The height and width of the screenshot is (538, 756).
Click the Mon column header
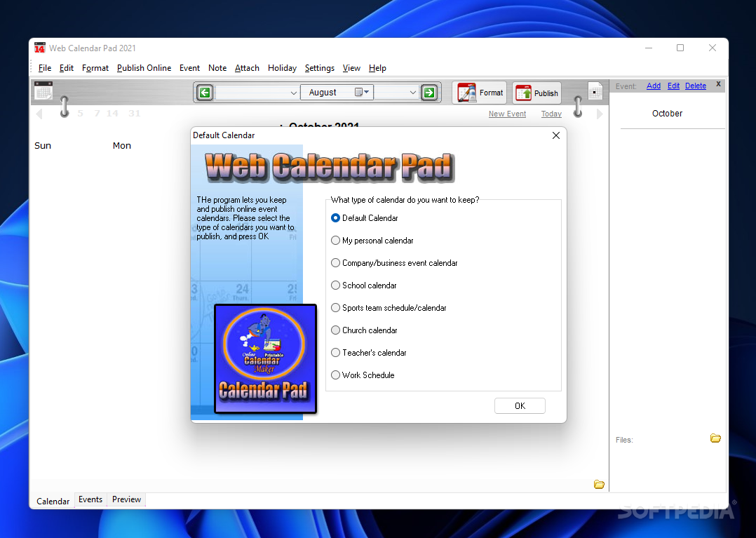(122, 146)
